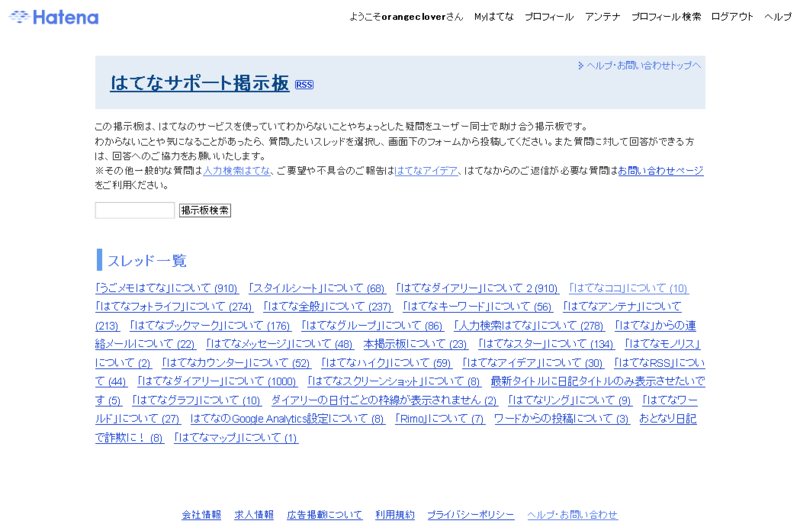Open thread 「はてなスター」について (134)
The height and width of the screenshot is (524, 800).
click(x=546, y=344)
